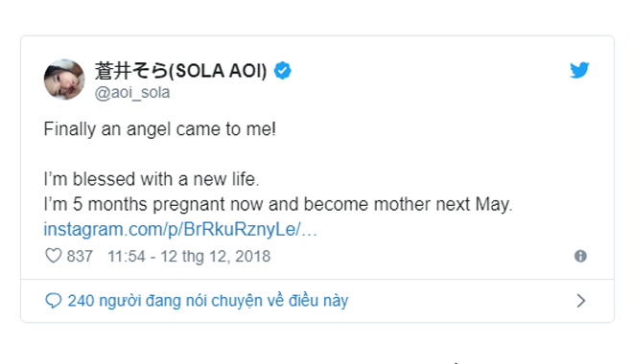Click the speech bubble reply icon
Viewport: 633px width, 364px height.
[x=54, y=301]
